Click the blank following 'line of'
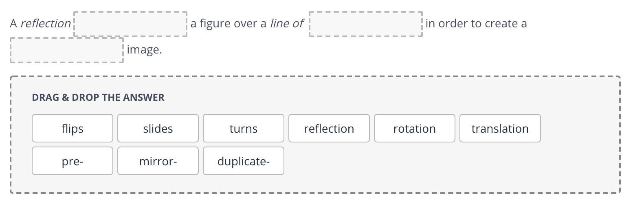This screenshot has height=209, width=644. (x=366, y=24)
